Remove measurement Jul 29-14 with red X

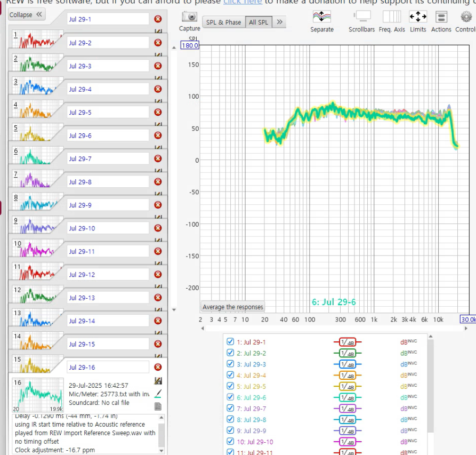(158, 321)
